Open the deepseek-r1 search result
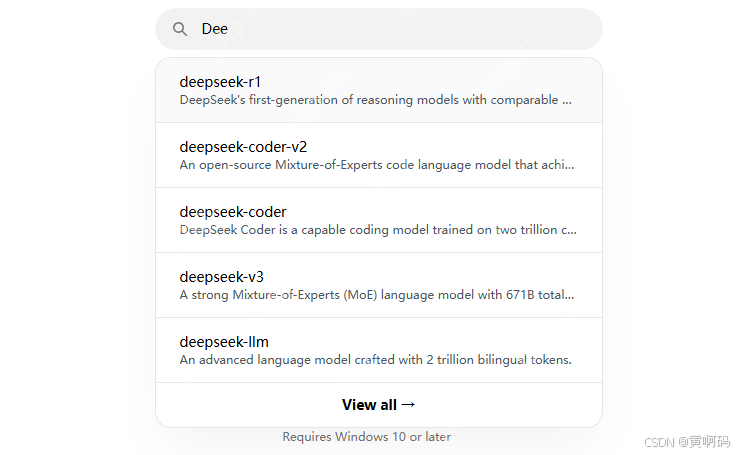 coord(379,90)
